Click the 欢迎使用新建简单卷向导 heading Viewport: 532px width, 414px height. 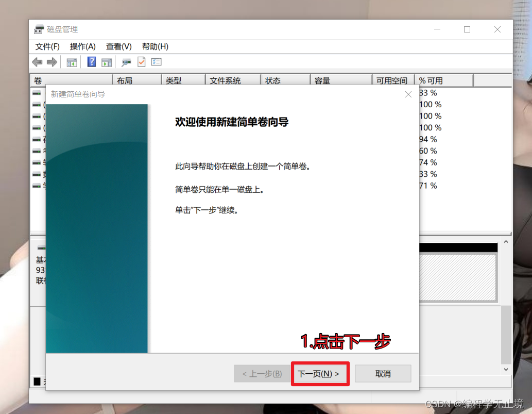point(232,122)
